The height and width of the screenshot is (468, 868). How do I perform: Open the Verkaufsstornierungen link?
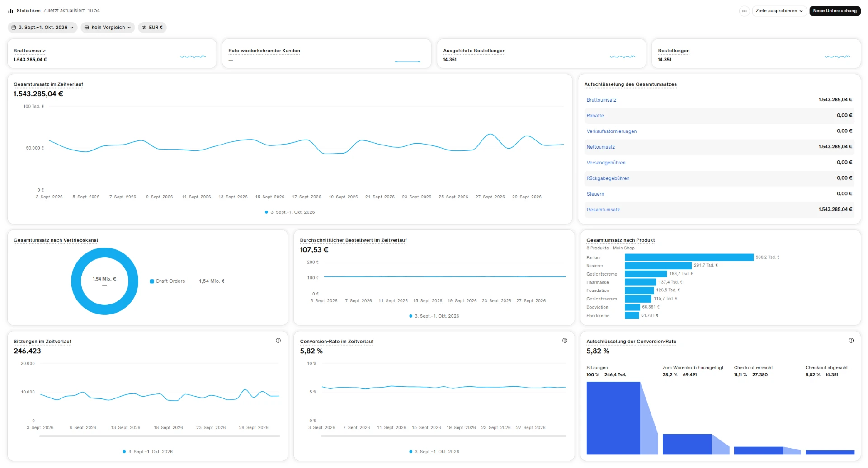point(611,131)
